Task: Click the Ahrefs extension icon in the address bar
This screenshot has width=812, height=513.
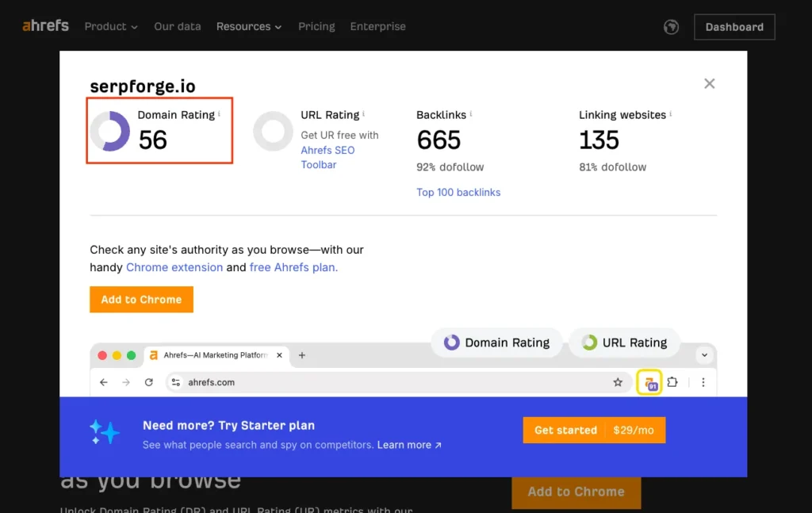Action: click(x=650, y=382)
